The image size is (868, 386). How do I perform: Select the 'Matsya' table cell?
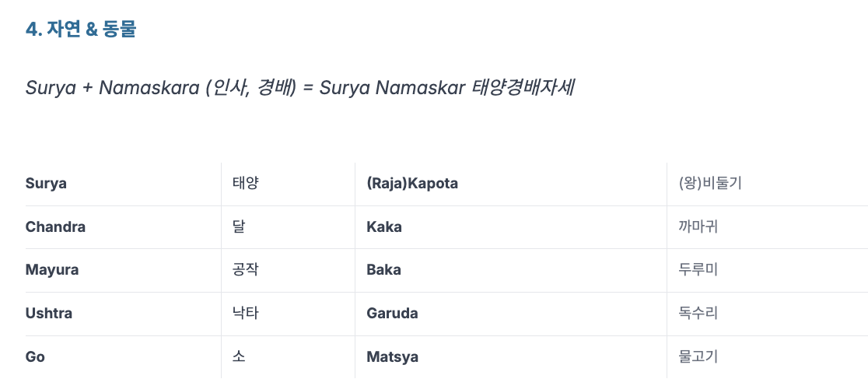click(x=511, y=357)
